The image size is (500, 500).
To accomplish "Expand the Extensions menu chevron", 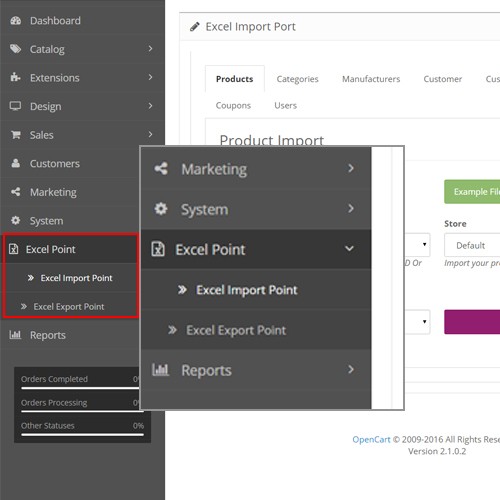I will (150, 77).
